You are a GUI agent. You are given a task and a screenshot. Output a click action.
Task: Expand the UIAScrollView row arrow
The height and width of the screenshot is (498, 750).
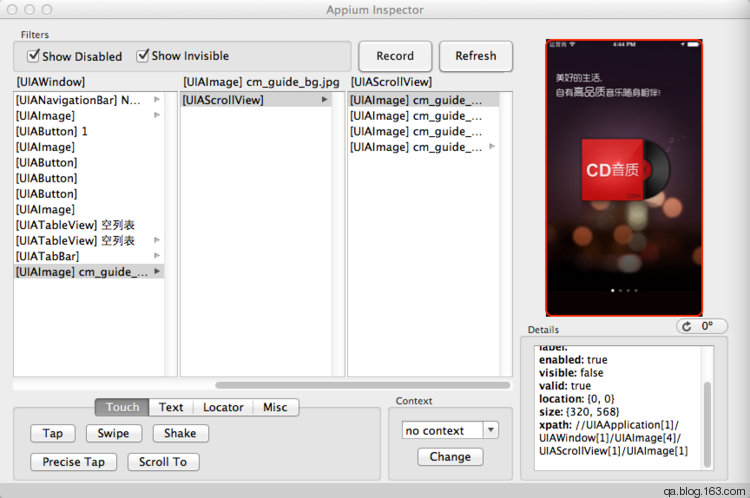coord(324,100)
